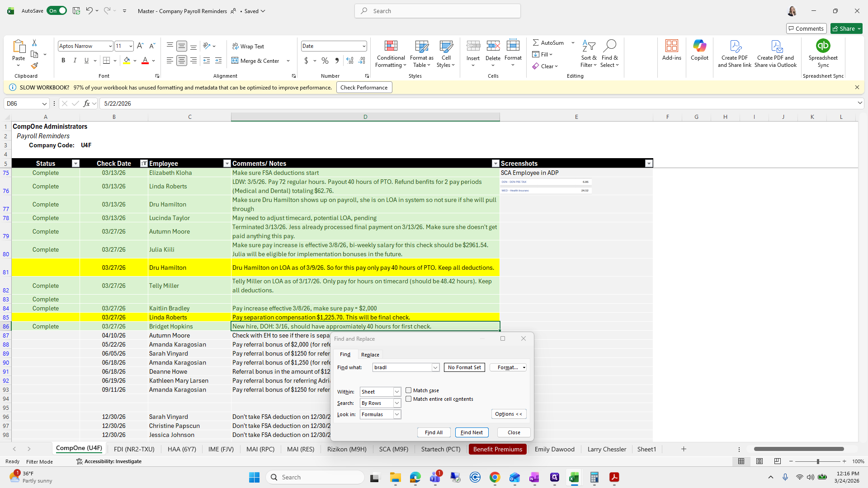Turn off AutoSave
This screenshot has width=868, height=488.
[x=57, y=10]
